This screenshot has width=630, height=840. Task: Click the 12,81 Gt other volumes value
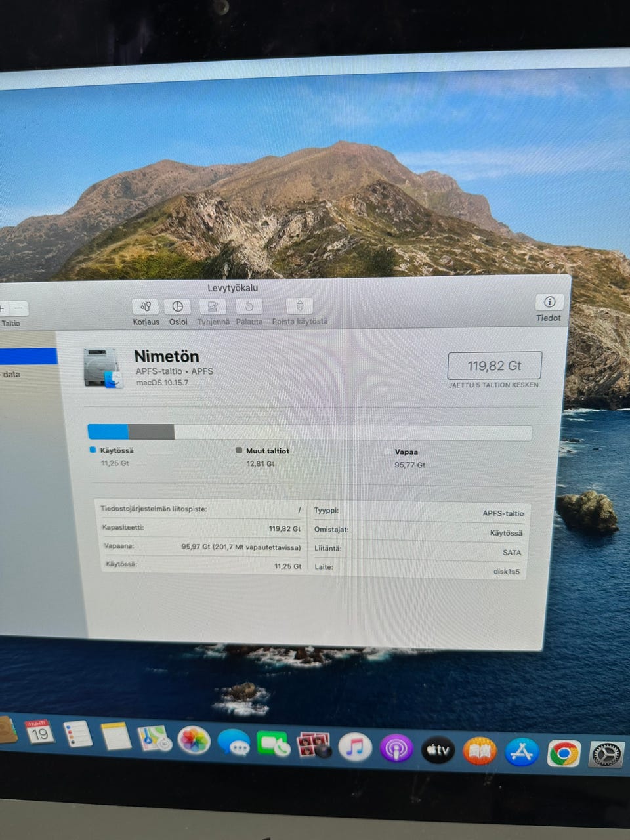(261, 463)
